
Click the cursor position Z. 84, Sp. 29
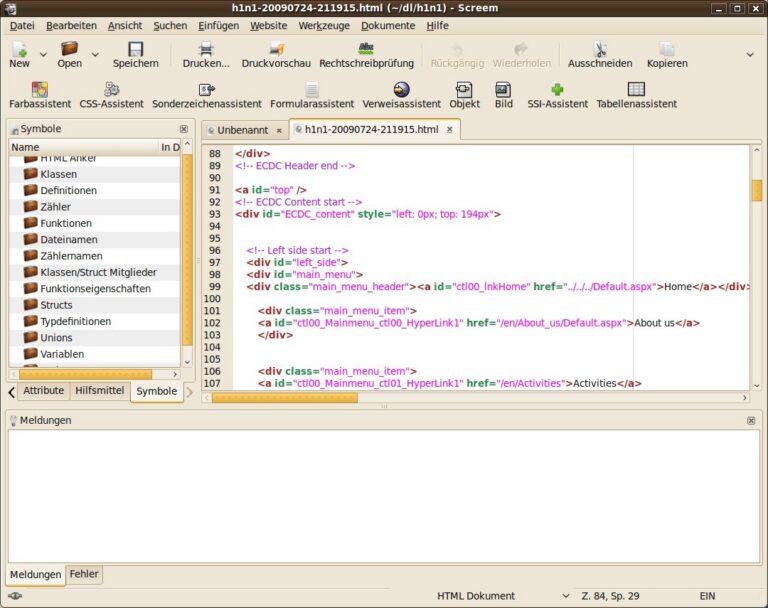click(x=610, y=596)
